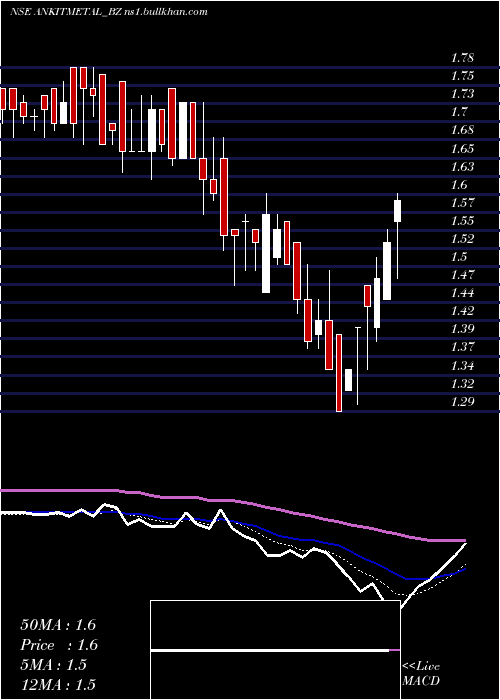Screen dimensions: 500x700
Task: Select the lowest red candlestick touching 1.29
Action: (339, 373)
